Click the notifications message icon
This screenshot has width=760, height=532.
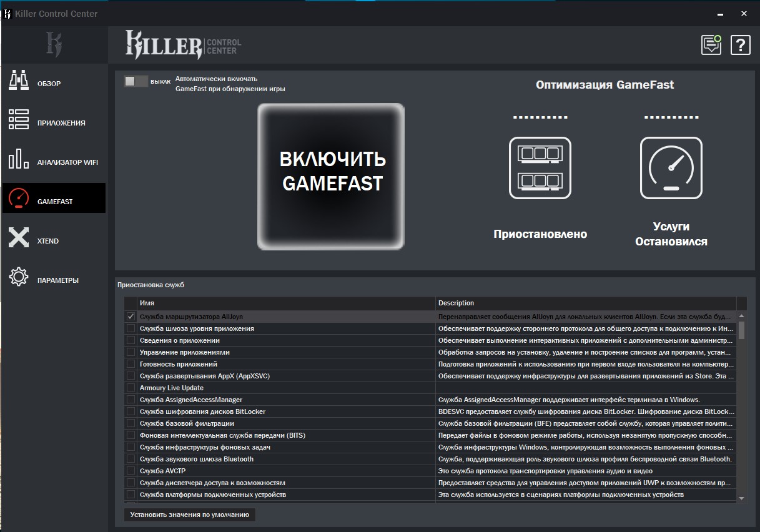711,45
